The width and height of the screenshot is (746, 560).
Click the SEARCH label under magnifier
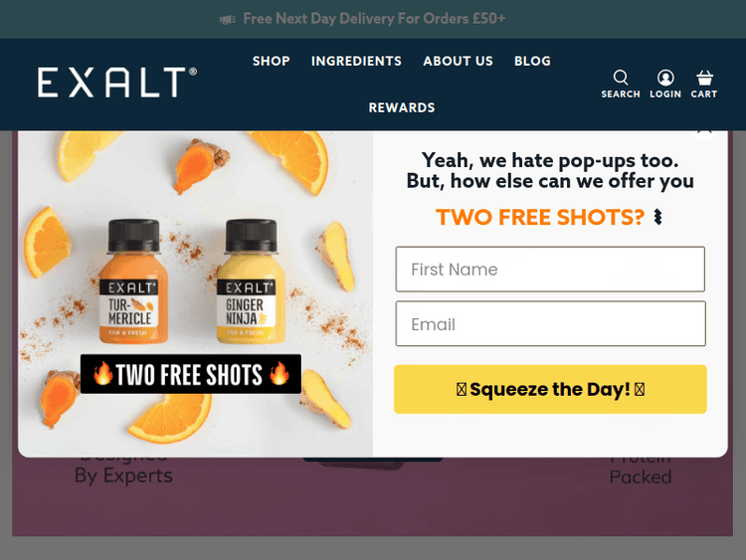[621, 94]
